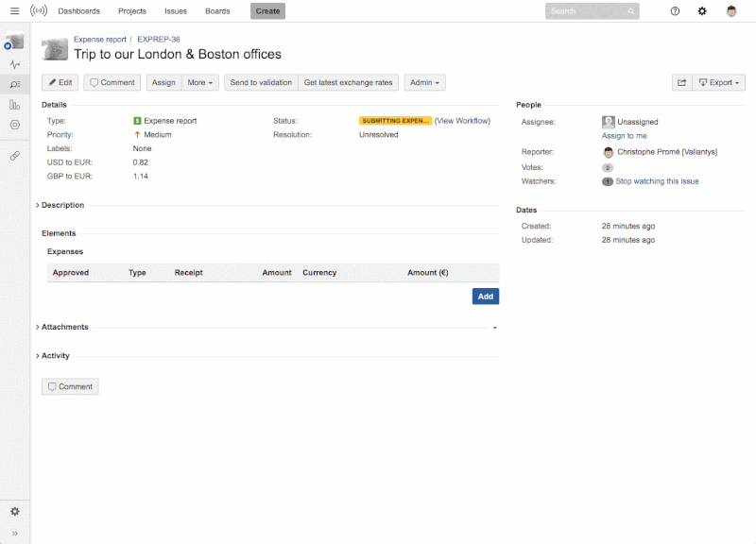Select the search magnifier icon in sidebar

click(x=14, y=85)
